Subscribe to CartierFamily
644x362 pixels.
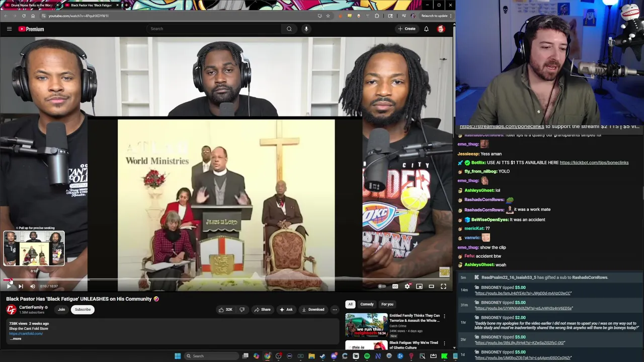pyautogui.click(x=83, y=309)
